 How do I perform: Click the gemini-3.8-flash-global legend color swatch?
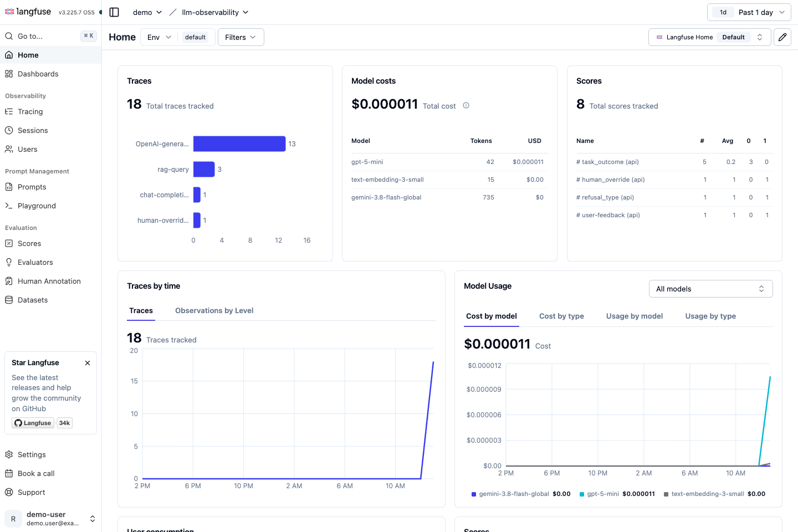coord(474,494)
